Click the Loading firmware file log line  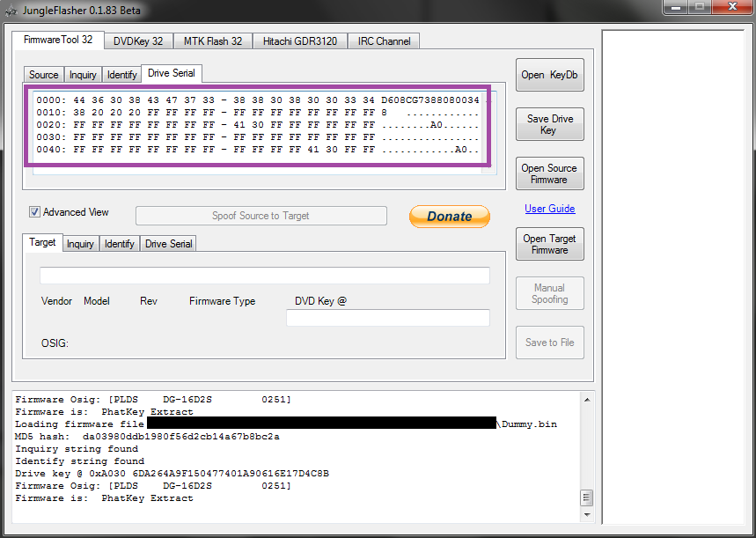click(286, 424)
